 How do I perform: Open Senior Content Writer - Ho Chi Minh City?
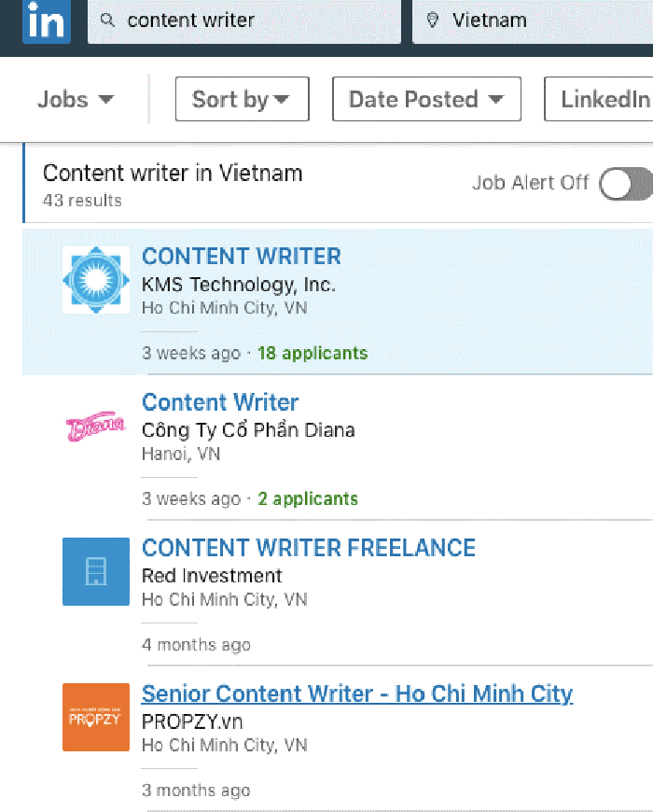coord(357,693)
